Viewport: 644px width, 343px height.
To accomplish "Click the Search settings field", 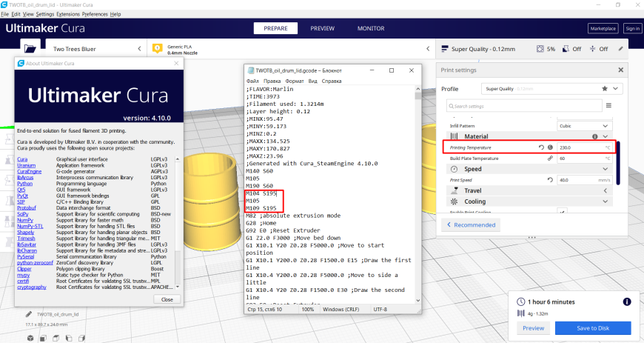I will point(525,106).
